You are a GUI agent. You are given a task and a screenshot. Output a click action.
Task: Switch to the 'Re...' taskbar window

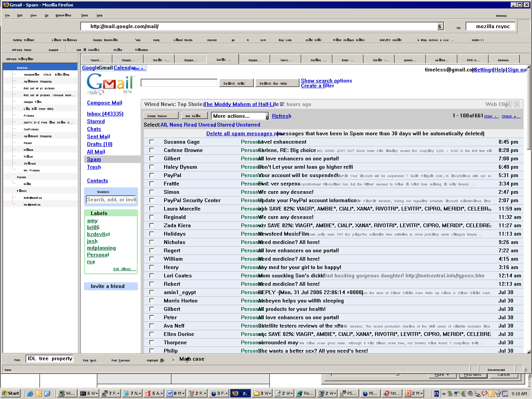(306, 393)
